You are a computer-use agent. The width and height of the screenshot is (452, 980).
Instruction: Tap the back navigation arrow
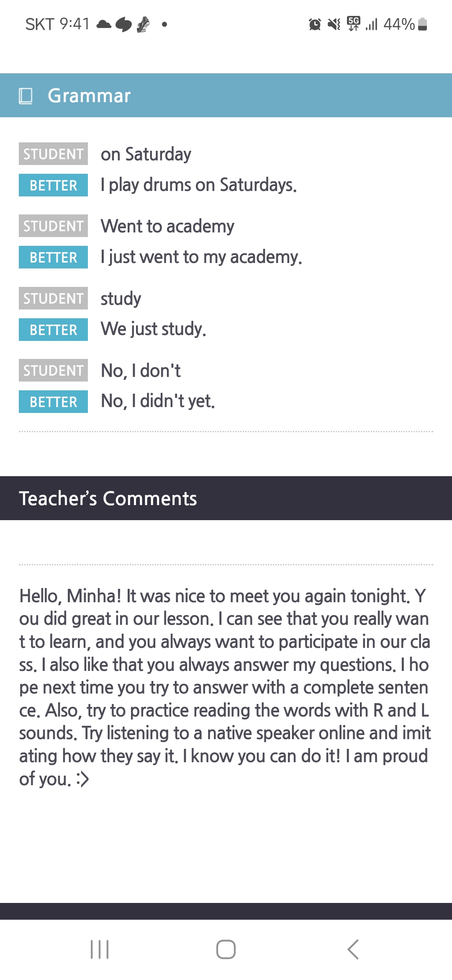click(353, 949)
